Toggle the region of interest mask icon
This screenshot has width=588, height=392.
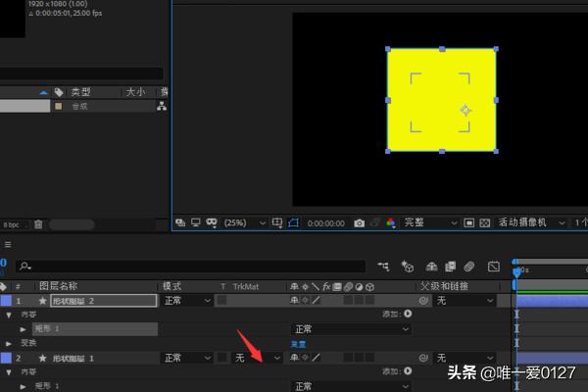293,222
